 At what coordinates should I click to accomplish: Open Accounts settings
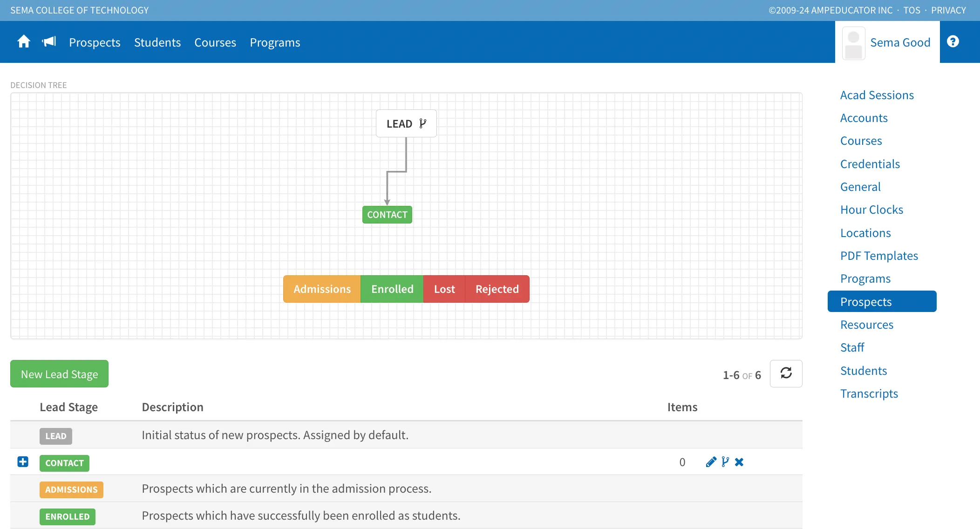(864, 118)
